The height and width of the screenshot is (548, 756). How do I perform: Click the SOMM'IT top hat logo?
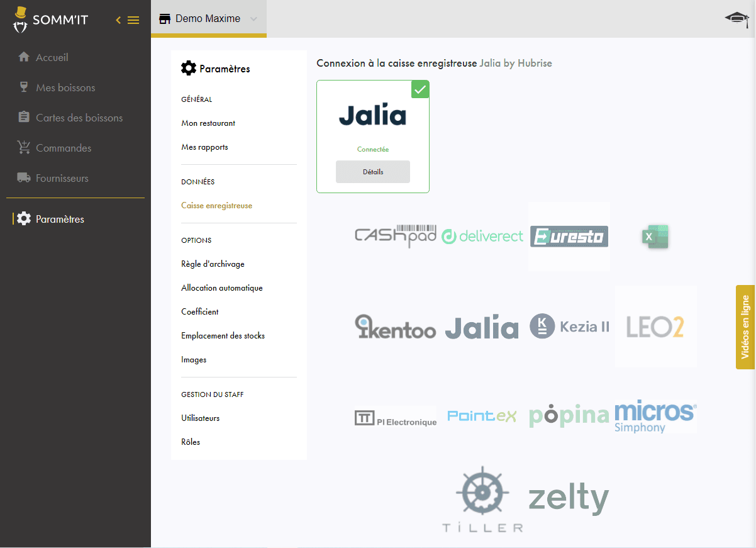21,20
